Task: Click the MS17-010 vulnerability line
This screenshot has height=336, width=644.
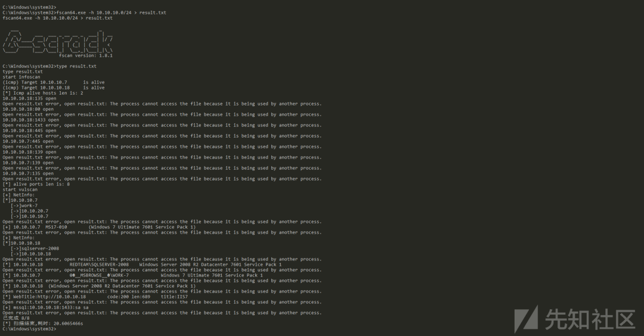Action: pyautogui.click(x=99, y=227)
